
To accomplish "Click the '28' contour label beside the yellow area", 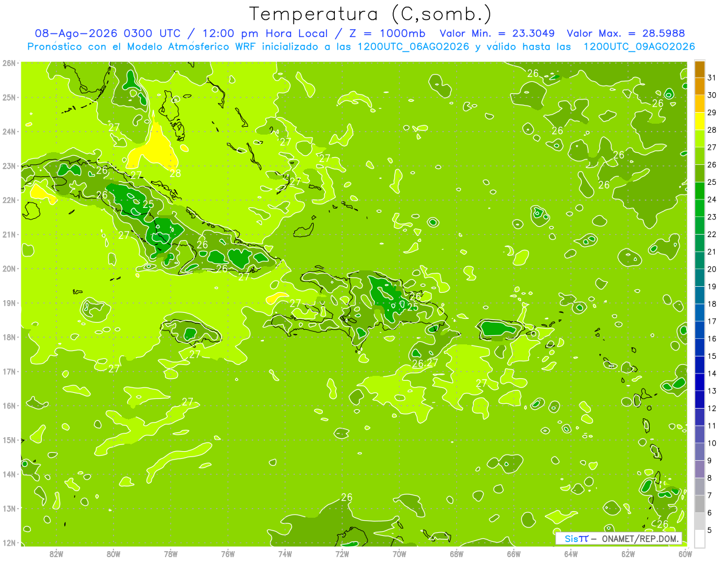I will click(175, 173).
